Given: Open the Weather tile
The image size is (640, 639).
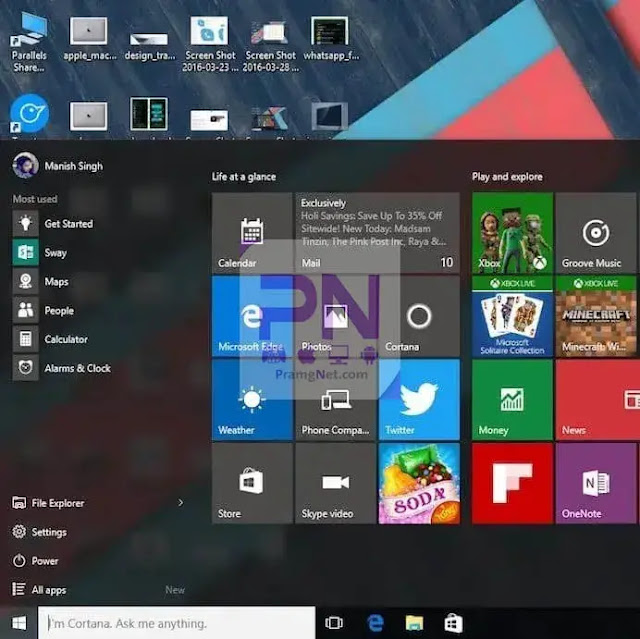Looking at the screenshot, I should pyautogui.click(x=252, y=399).
